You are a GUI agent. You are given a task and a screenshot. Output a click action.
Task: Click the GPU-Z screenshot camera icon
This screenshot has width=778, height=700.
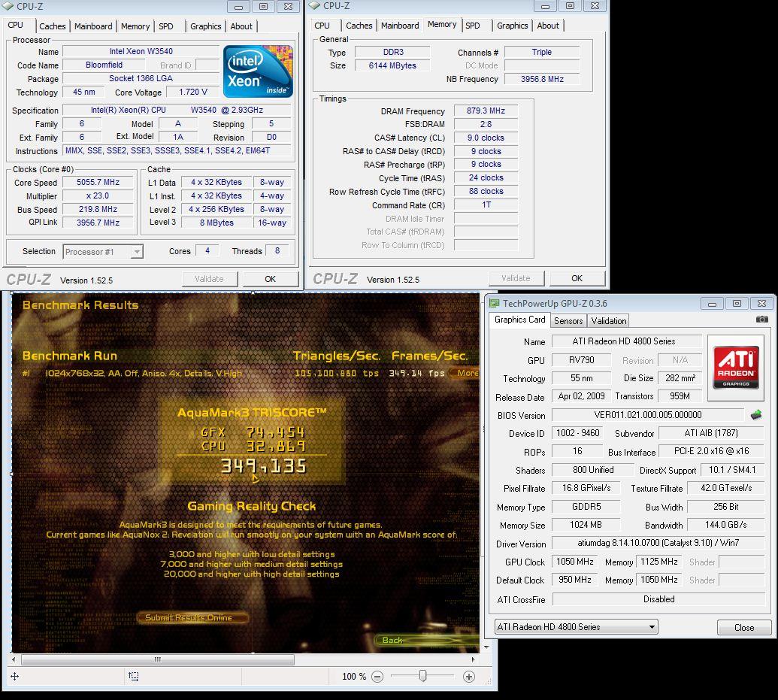(x=761, y=320)
